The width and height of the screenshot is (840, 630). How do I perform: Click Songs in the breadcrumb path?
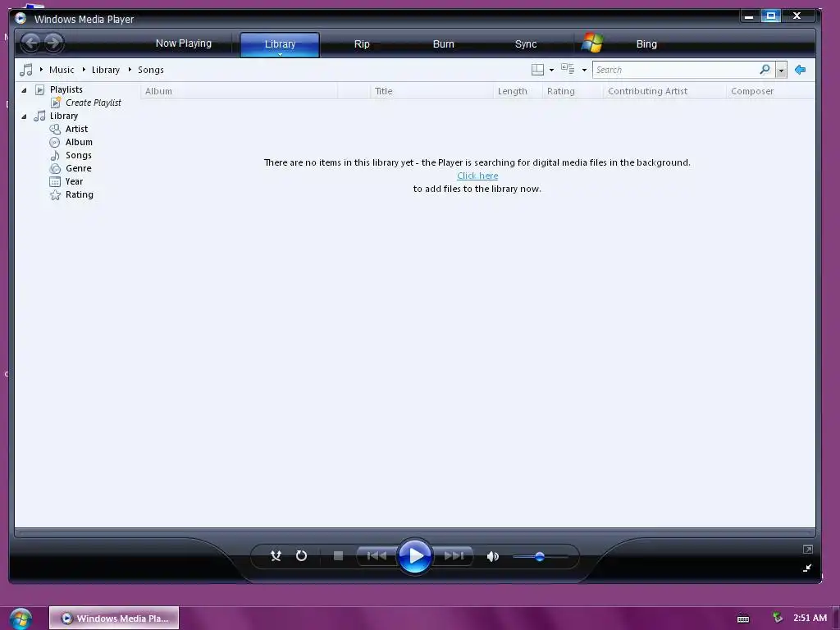coord(151,70)
